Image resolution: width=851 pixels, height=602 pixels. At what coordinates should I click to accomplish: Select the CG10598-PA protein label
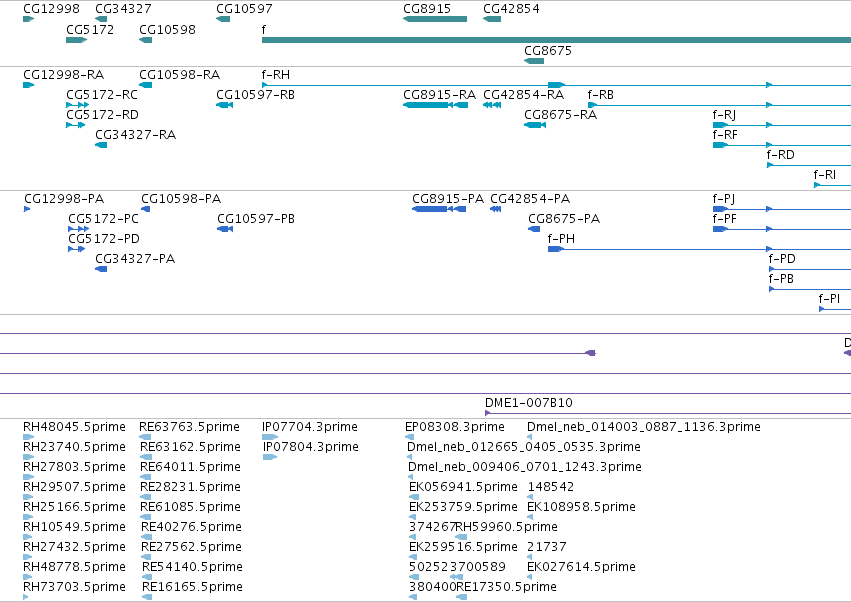coord(181,199)
